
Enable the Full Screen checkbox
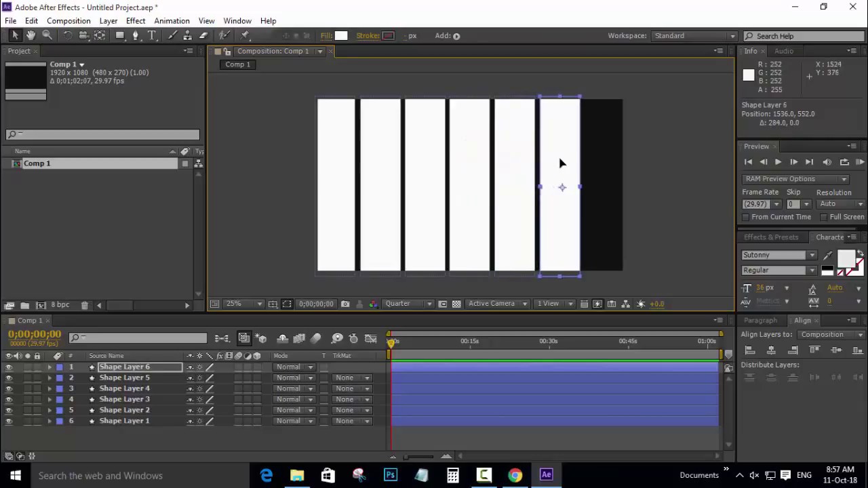click(824, 217)
